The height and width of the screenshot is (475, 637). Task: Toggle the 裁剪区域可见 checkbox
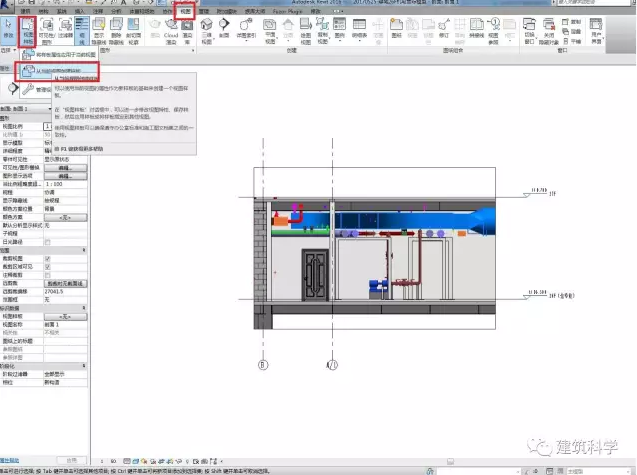[x=48, y=267]
